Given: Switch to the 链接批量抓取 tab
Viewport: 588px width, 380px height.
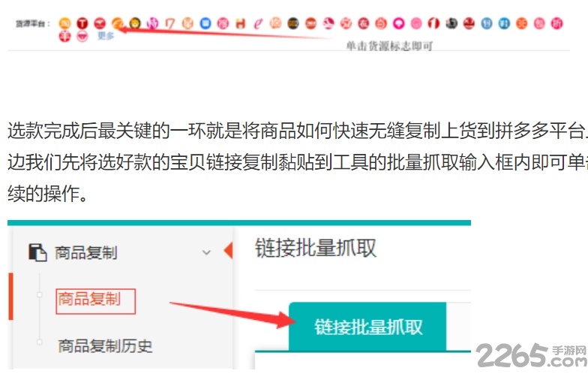Looking at the screenshot, I should [x=367, y=327].
